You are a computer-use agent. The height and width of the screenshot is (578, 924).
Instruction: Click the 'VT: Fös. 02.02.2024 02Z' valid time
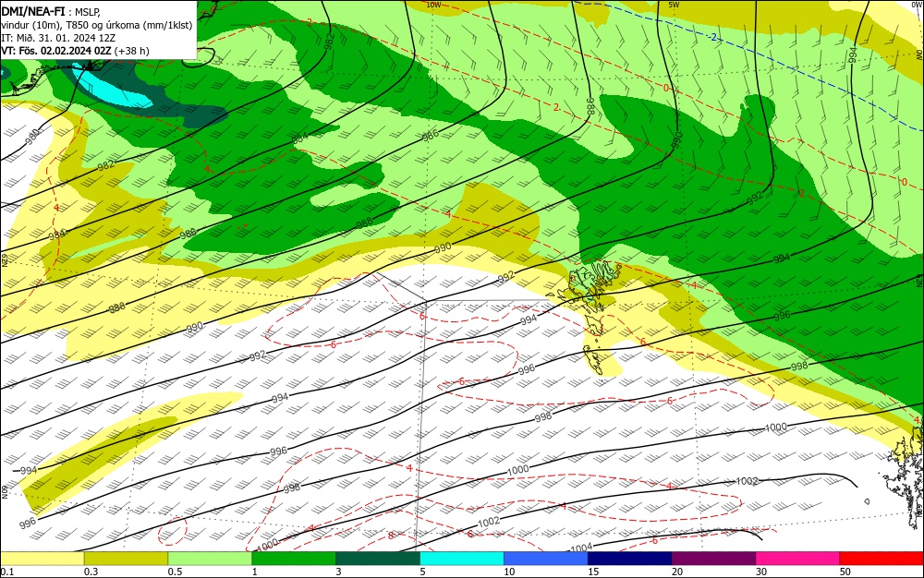(56, 51)
